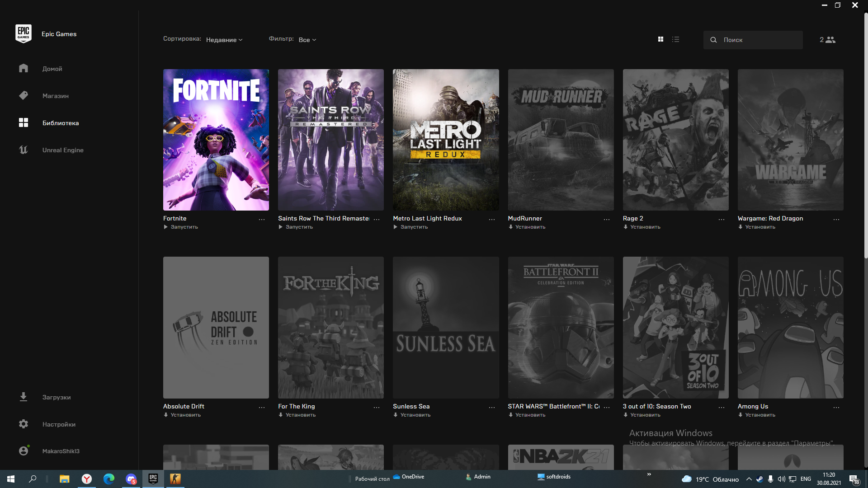Viewport: 868px width, 488px height.
Task: Open Загрузки downloads arrow icon
Action: [24, 397]
